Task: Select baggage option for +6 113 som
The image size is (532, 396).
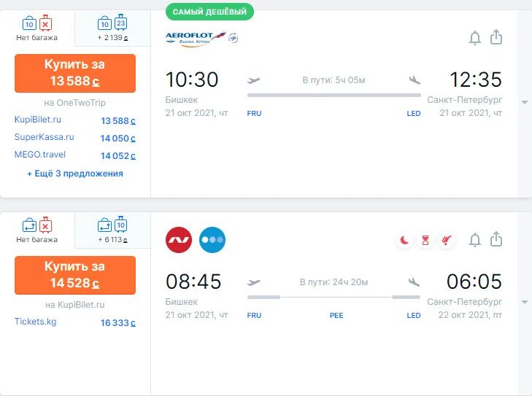Action: pyautogui.click(x=112, y=230)
